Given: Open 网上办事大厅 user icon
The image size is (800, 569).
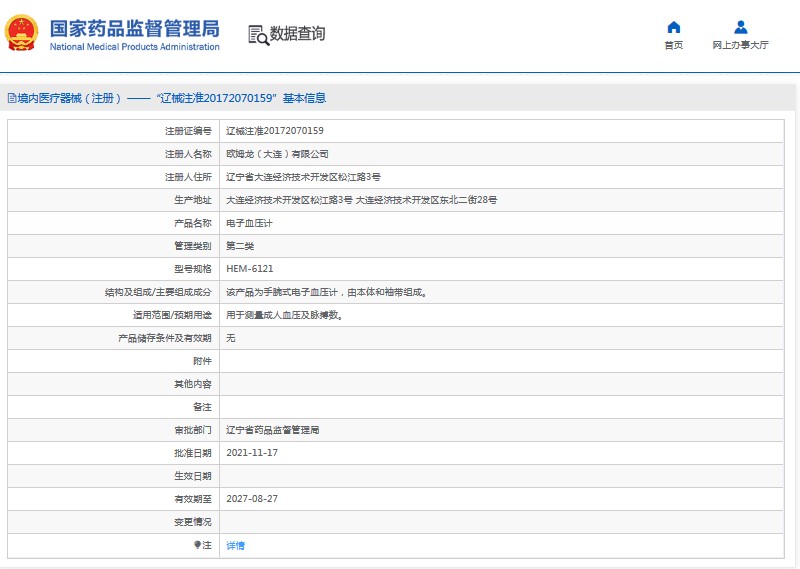Looking at the screenshot, I should tap(740, 27).
